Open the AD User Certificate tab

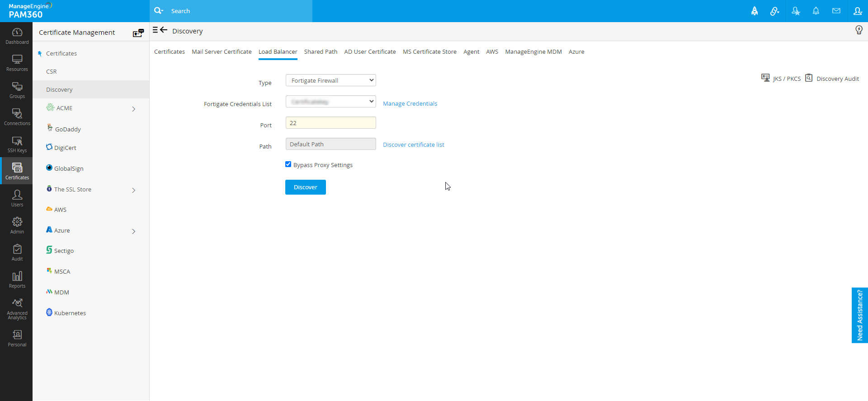[370, 52]
